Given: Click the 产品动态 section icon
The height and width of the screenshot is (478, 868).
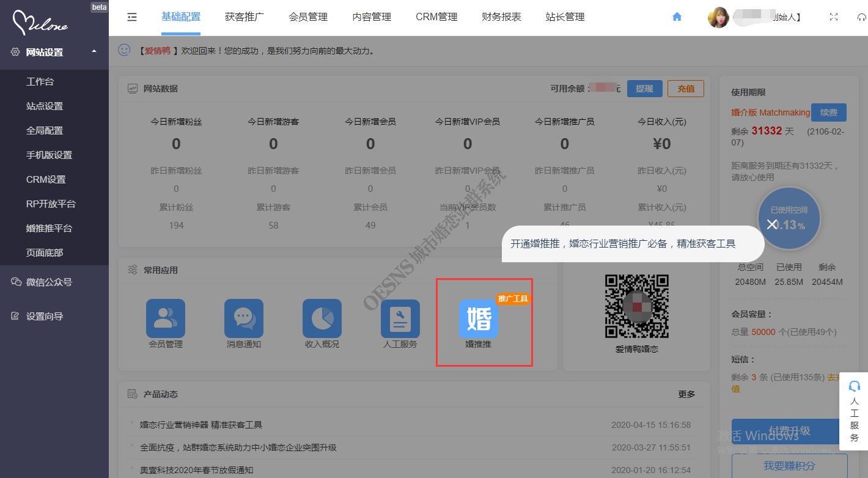Looking at the screenshot, I should (x=133, y=394).
